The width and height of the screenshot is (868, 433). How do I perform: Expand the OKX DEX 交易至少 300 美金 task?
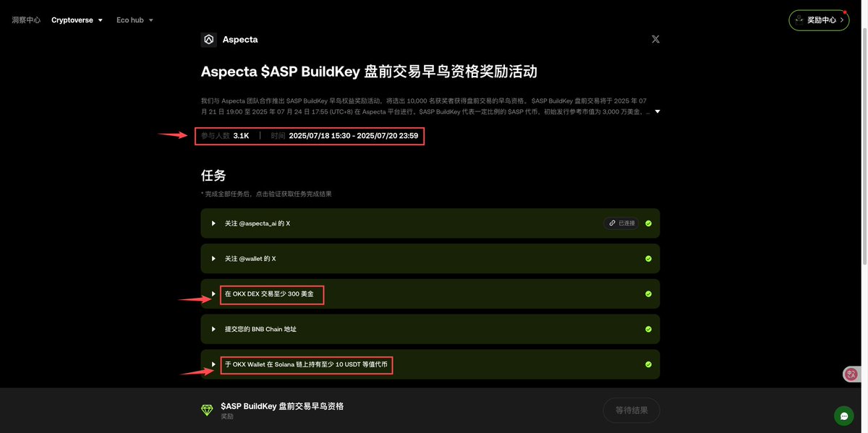[x=213, y=294]
